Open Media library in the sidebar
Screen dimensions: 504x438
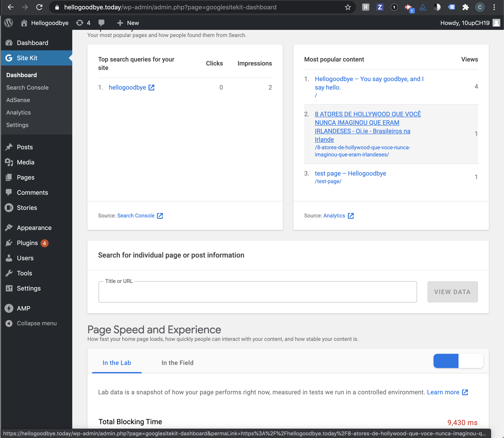[x=36, y=162]
